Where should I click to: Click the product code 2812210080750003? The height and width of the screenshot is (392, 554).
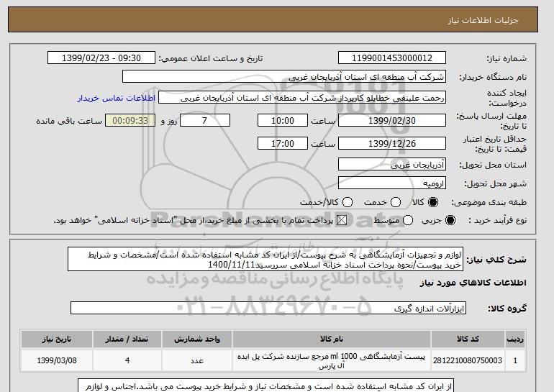click(x=468, y=360)
